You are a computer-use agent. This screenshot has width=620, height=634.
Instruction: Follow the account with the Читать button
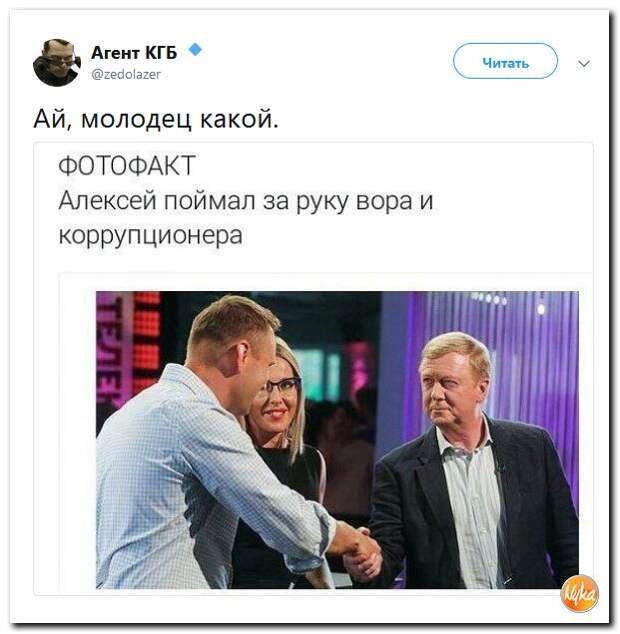point(505,61)
